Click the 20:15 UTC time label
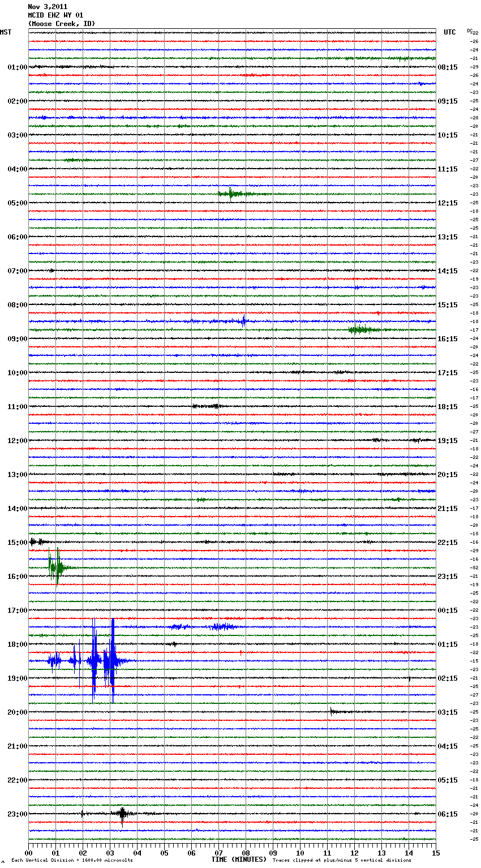 click(448, 475)
